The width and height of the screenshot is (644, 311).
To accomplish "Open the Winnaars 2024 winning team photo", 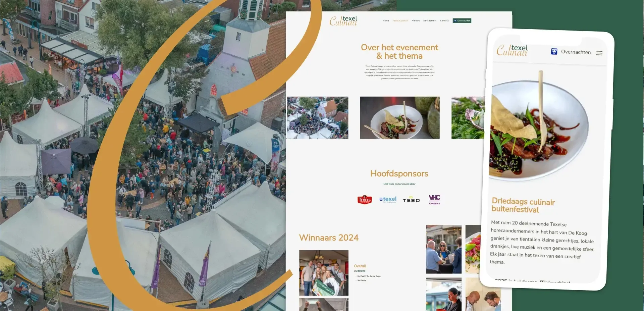I will tap(324, 272).
